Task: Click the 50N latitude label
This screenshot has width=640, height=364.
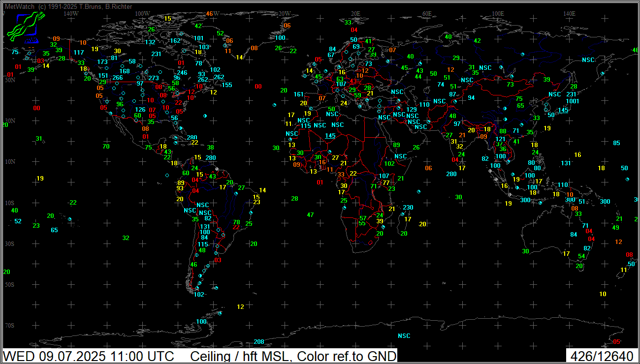Action: click(x=10, y=80)
